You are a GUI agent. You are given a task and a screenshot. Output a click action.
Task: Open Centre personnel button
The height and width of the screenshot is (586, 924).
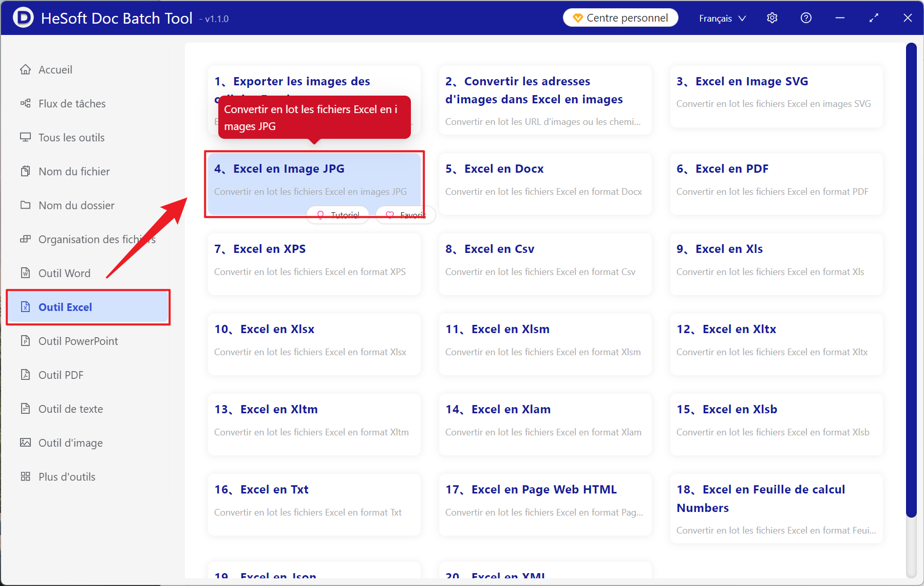click(x=620, y=18)
